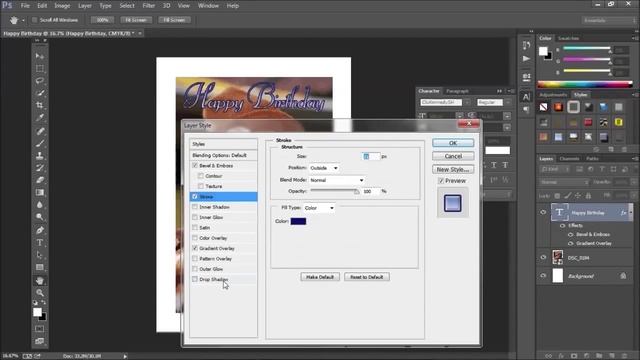Open the workspace switcher dropdown
640x360 pixels.
[609, 20]
